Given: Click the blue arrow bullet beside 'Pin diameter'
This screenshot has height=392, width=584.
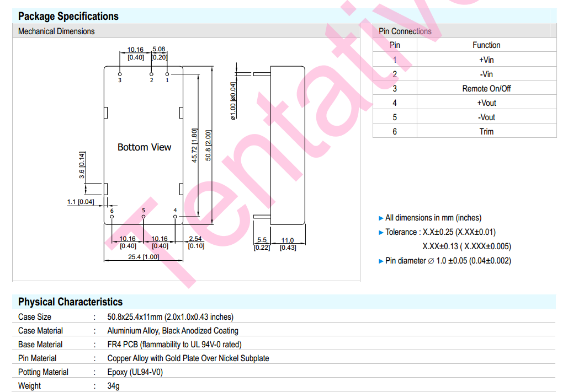Looking at the screenshot, I should [x=381, y=261].
